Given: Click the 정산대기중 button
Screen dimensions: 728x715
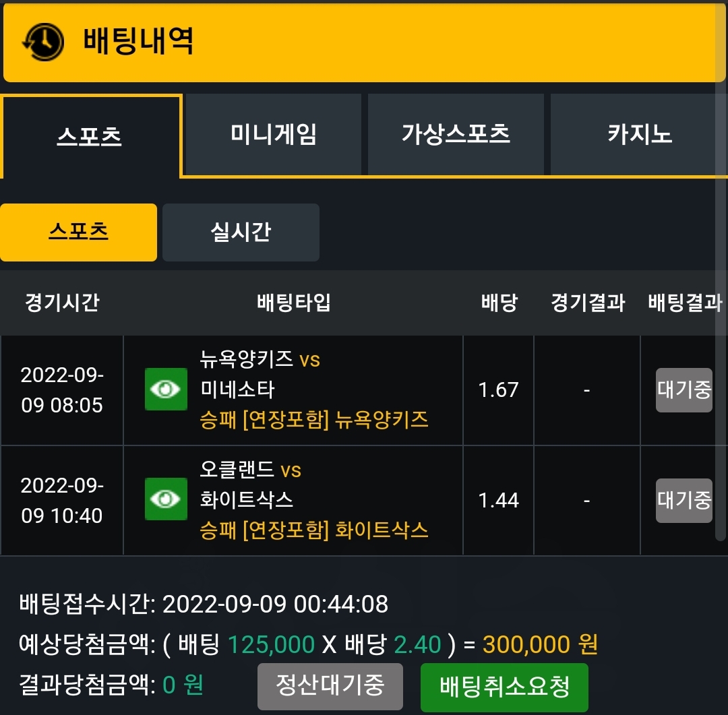Looking at the screenshot, I should [x=330, y=686].
